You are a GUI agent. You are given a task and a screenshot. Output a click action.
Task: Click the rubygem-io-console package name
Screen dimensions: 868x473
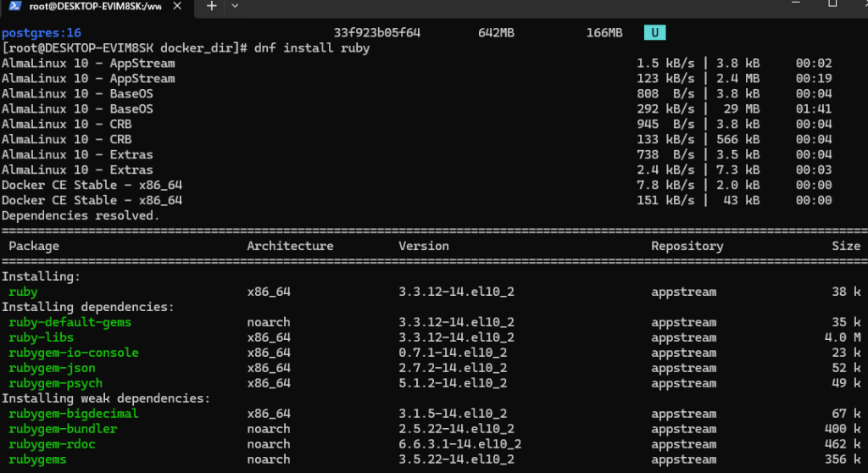pos(74,353)
